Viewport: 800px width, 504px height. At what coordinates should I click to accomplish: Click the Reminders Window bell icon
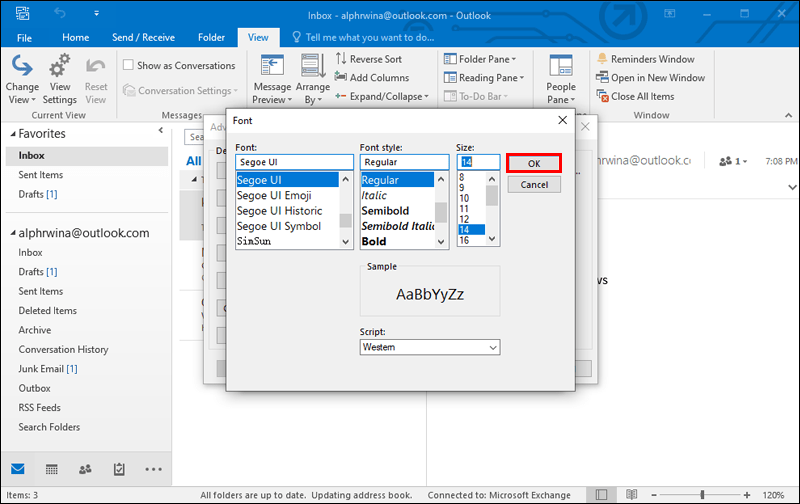(x=602, y=59)
